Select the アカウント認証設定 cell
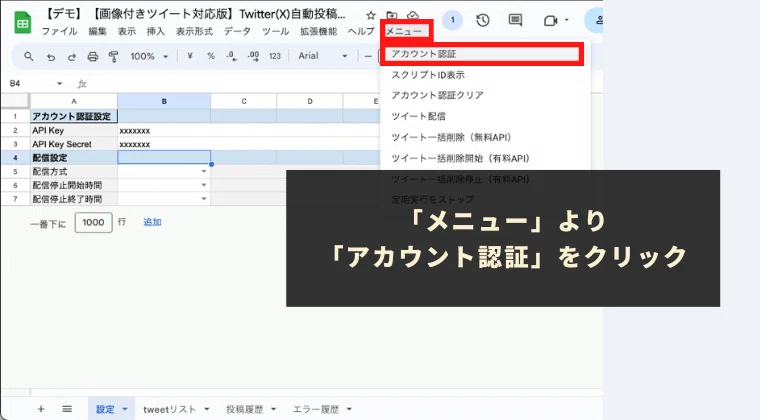The width and height of the screenshot is (760, 420). click(x=74, y=116)
